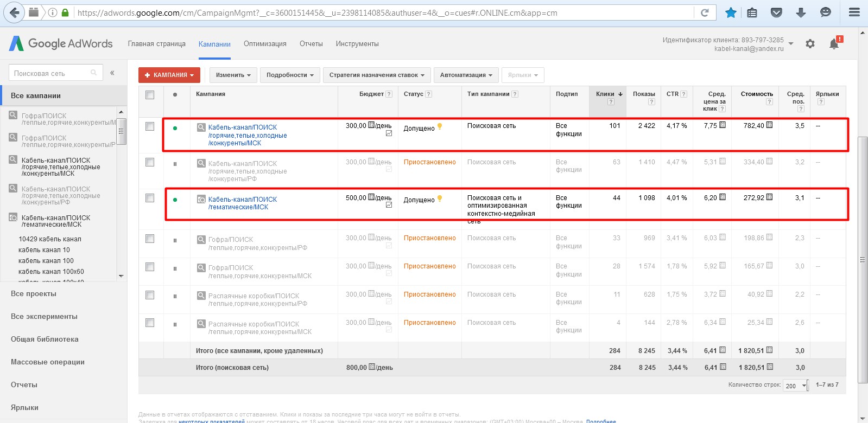Click the lightbulb beside Допущено in the 300,00 row
This screenshot has width=868, height=423.
[x=440, y=126]
